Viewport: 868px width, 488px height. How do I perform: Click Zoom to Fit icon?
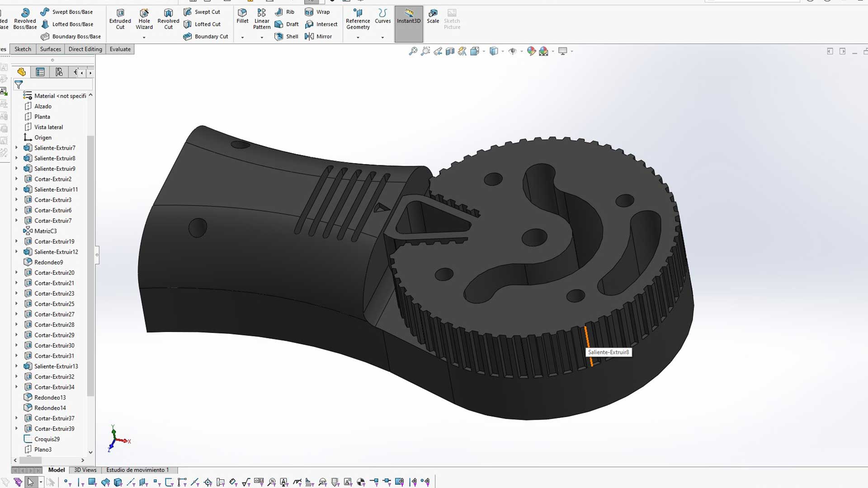point(413,51)
